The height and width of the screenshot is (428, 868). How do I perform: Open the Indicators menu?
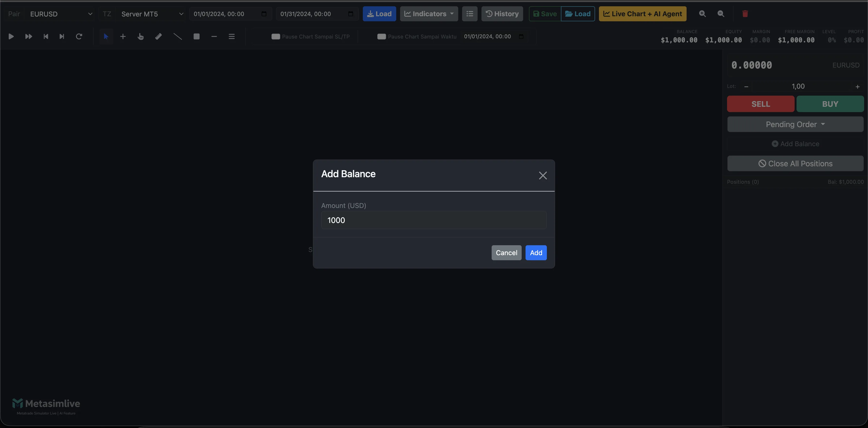click(429, 14)
